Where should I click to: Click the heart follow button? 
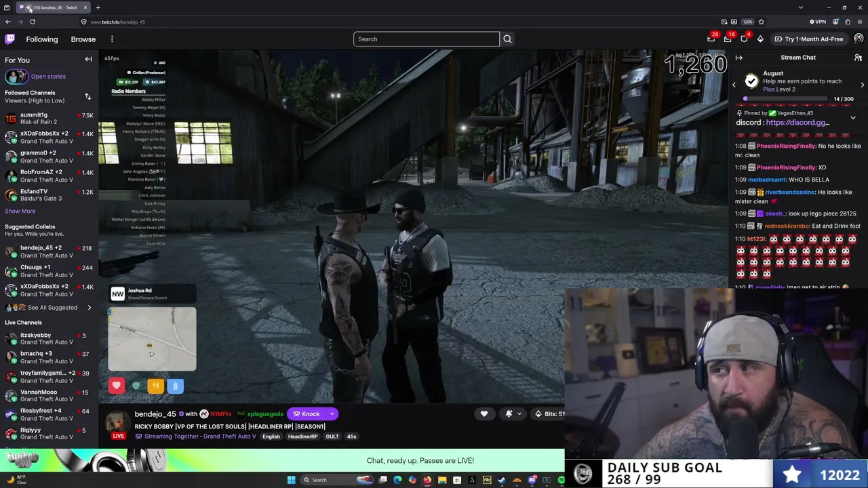point(484,413)
